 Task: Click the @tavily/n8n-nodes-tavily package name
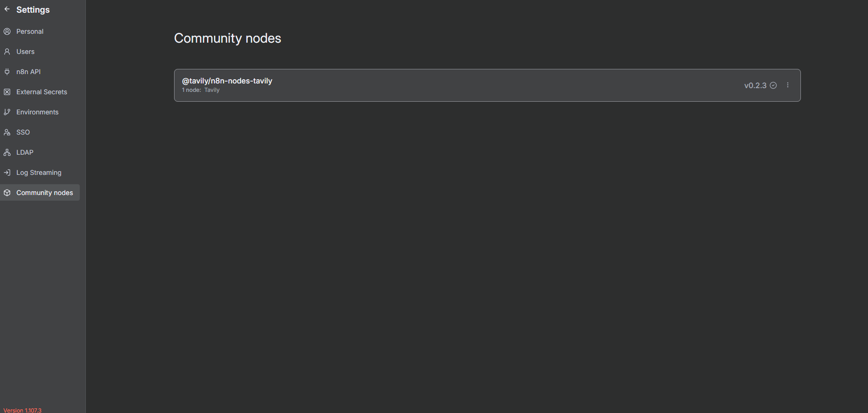coord(227,81)
